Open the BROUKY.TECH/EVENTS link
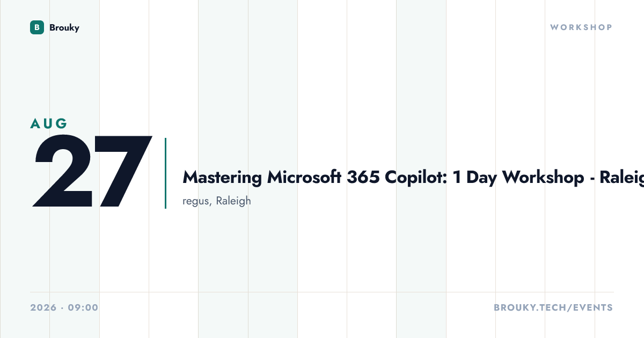Image resolution: width=644 pixels, height=338 pixels. coord(553,308)
